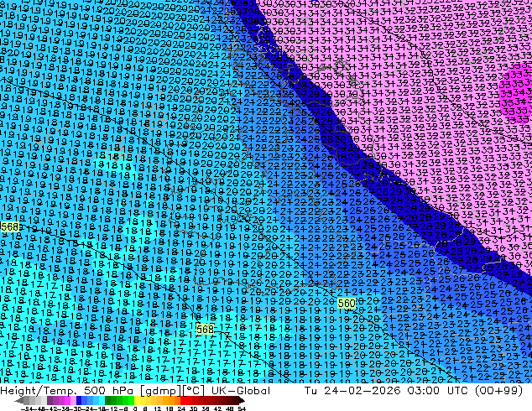
Task: Click the '[°C]' unit label
Action: pos(194,391)
